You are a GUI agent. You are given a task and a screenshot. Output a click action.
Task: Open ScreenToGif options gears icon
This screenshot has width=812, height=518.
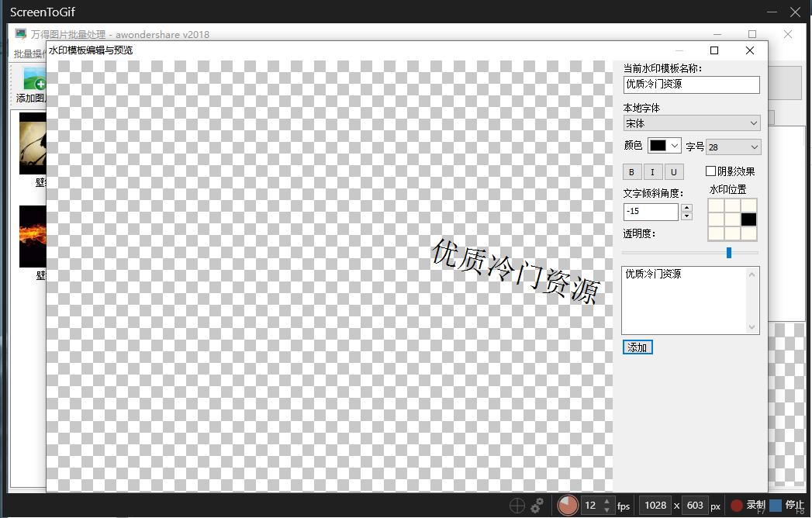[537, 505]
